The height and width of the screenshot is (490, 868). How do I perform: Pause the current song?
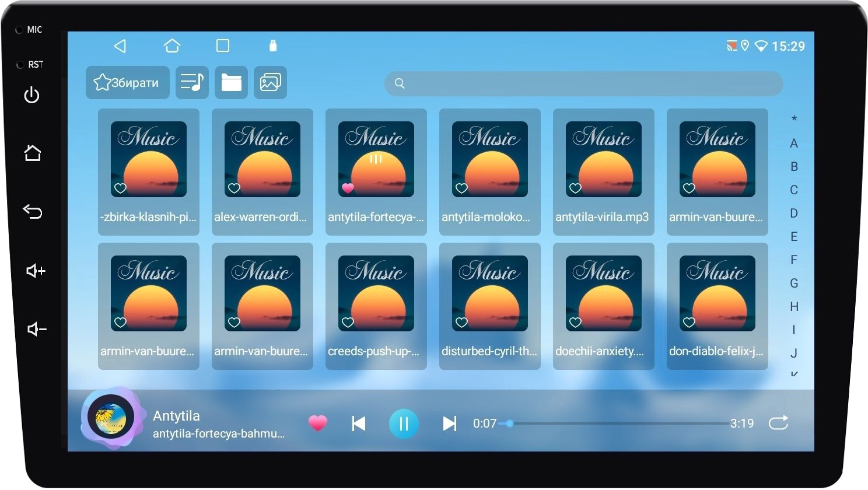click(x=404, y=423)
